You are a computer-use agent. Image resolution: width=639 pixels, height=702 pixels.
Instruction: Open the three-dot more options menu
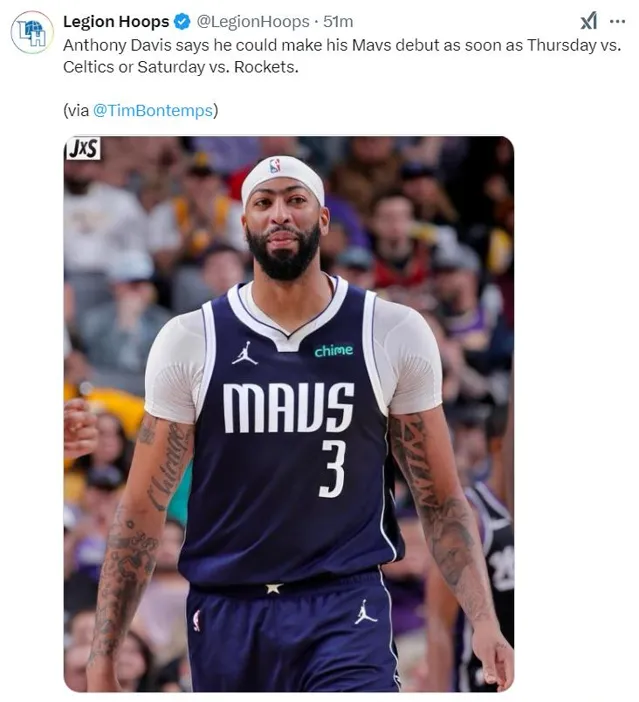click(x=618, y=21)
